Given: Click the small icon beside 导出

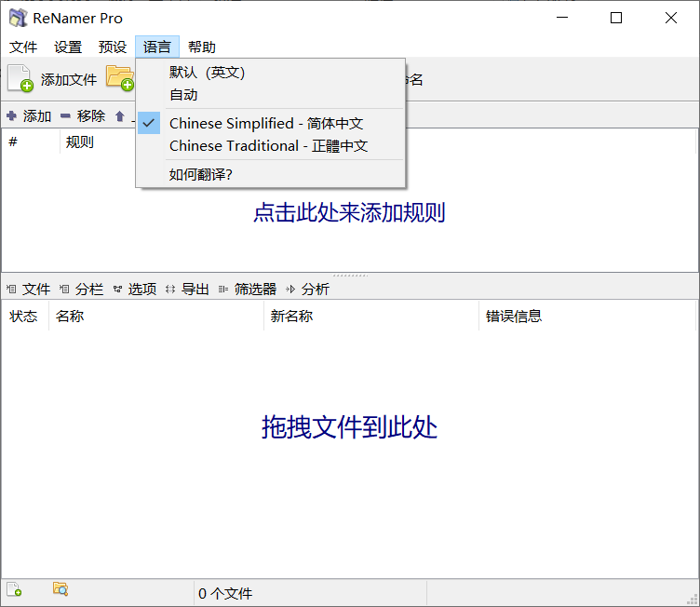Looking at the screenshot, I should coord(170,289).
